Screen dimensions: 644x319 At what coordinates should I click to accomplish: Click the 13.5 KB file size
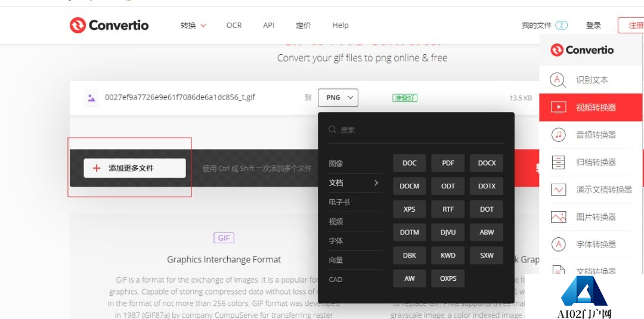point(521,98)
